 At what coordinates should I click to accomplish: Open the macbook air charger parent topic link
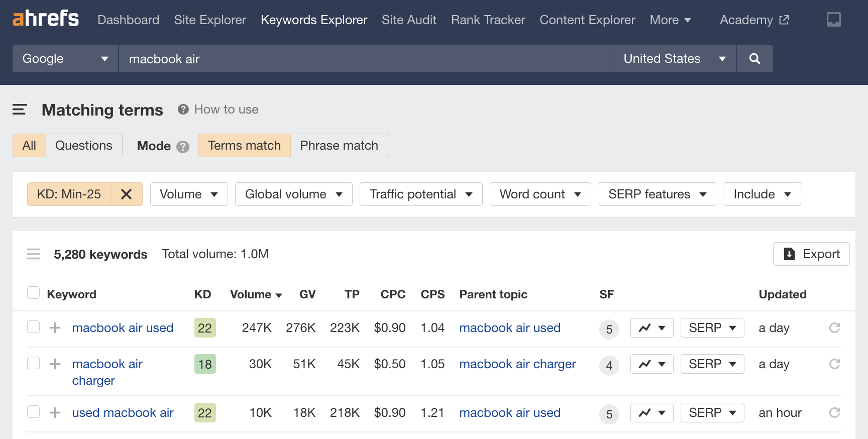click(x=517, y=364)
